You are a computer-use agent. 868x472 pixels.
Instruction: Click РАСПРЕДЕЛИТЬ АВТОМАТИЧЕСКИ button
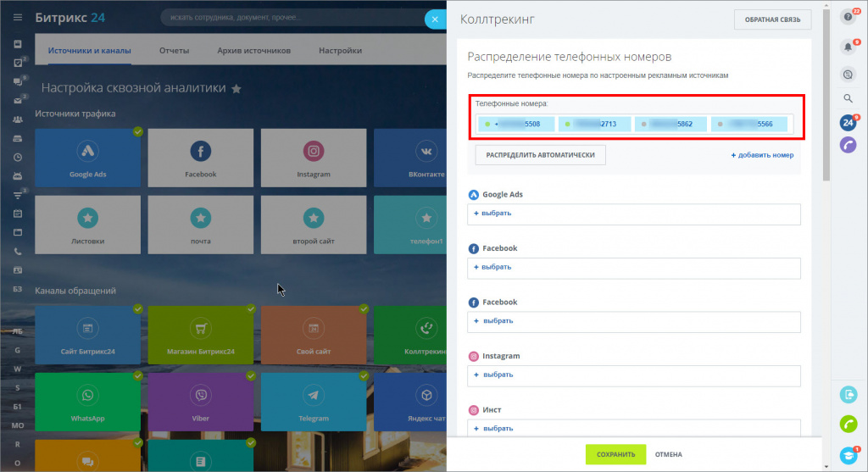click(x=540, y=155)
